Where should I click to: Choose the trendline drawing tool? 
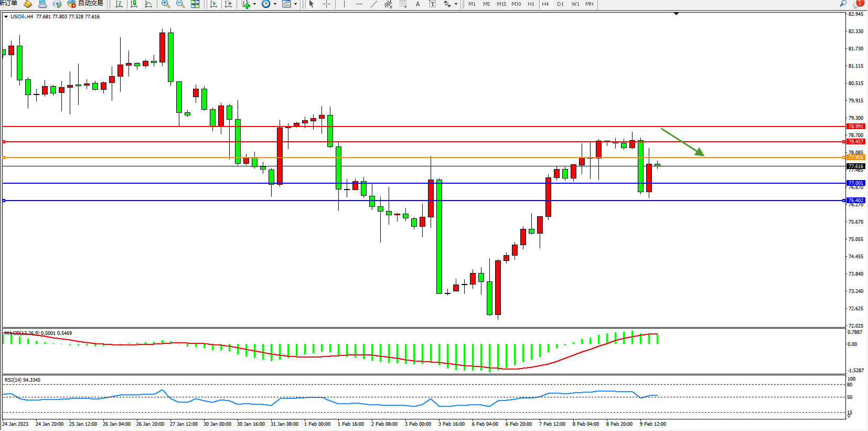tap(373, 4)
